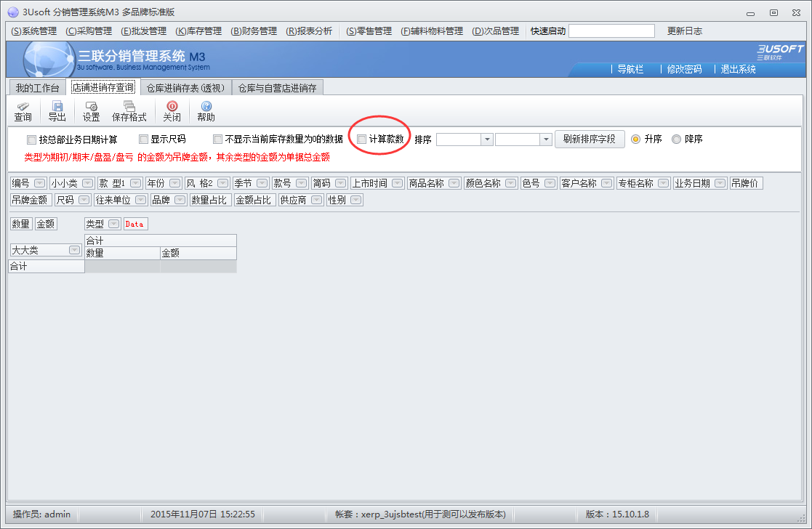Viewport: 812px width, 529px height.
Task: Open the 库存管理 menu
Action: click(x=198, y=31)
